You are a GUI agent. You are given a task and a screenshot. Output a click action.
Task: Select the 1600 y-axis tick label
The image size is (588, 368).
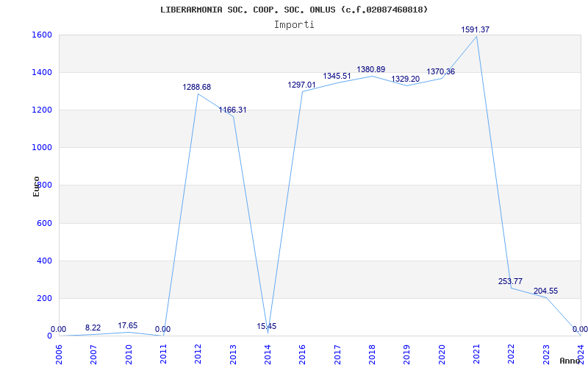42,35
